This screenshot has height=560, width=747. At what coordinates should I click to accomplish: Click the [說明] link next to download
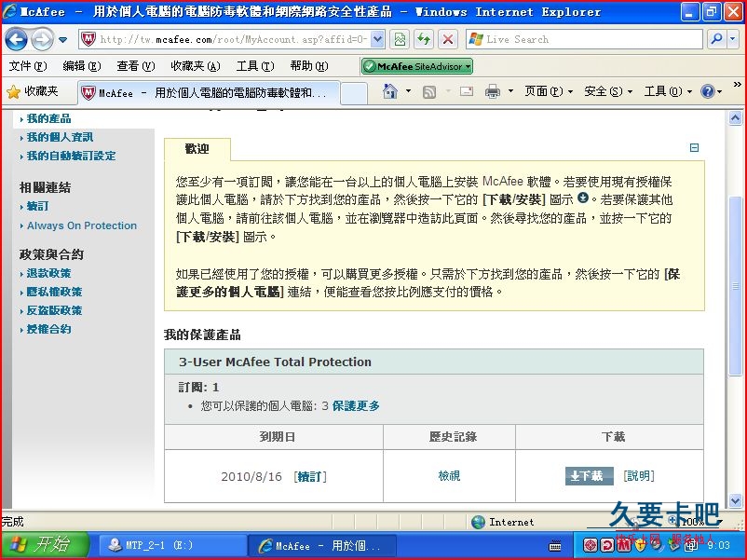click(x=639, y=475)
